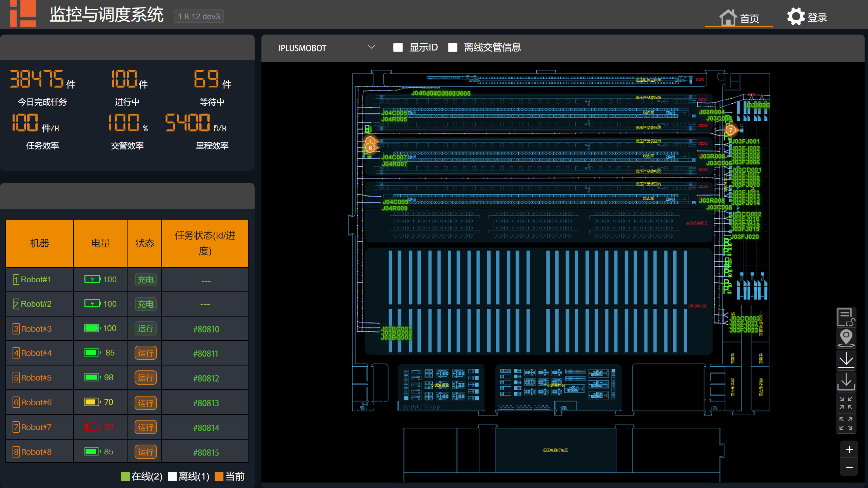Click the document unlock icon in map toolbar

846,318
